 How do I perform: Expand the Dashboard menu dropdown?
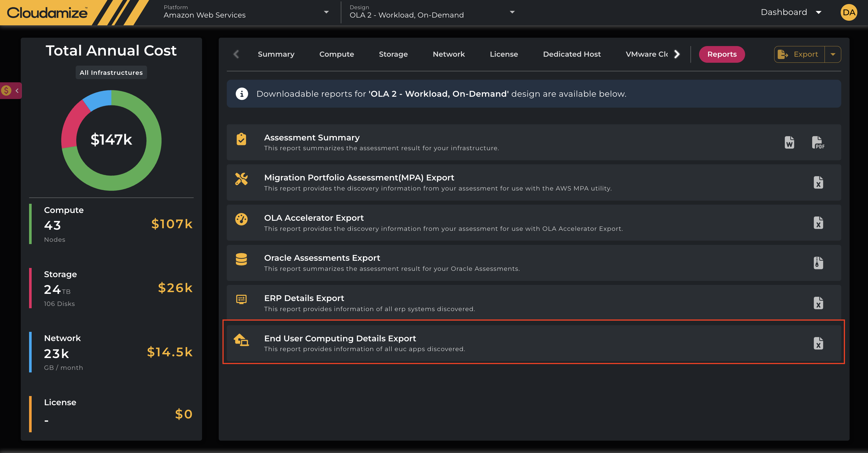tap(791, 12)
